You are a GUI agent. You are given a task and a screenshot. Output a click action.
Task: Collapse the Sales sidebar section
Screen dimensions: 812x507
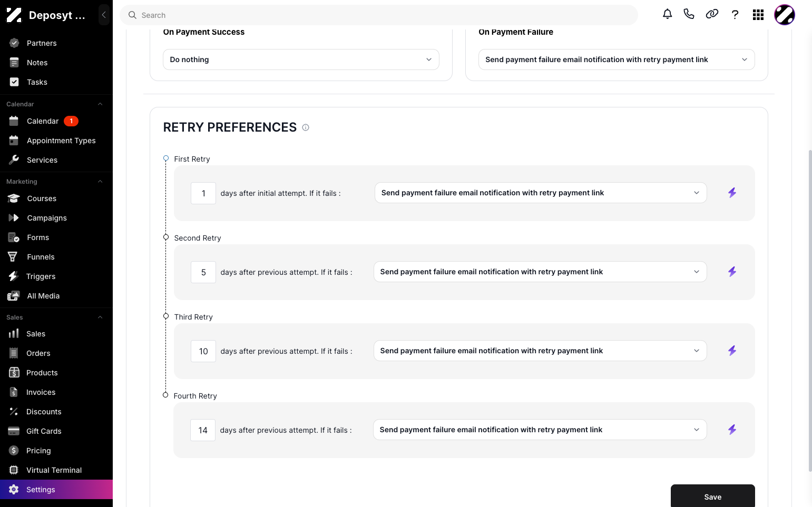tap(100, 317)
